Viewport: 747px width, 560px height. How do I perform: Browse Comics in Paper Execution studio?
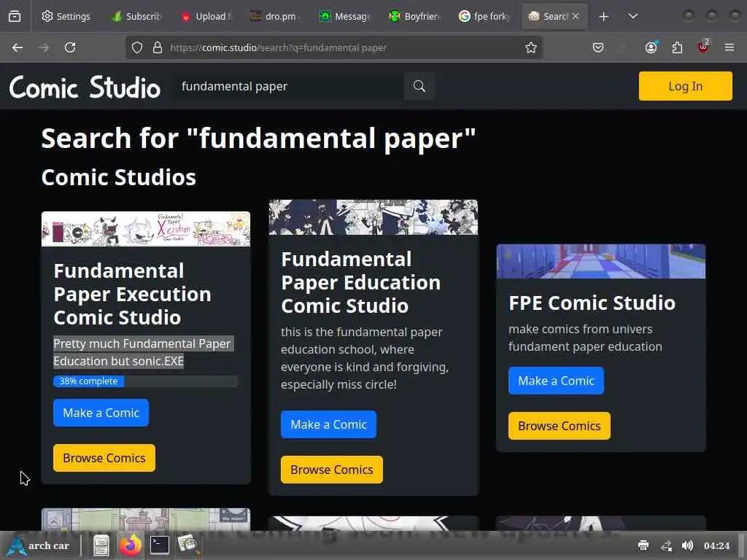(104, 458)
